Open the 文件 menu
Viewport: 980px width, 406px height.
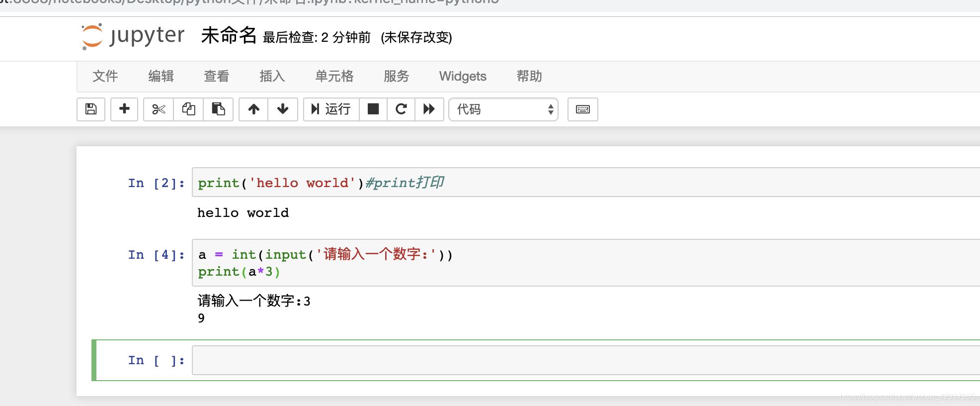pos(105,76)
